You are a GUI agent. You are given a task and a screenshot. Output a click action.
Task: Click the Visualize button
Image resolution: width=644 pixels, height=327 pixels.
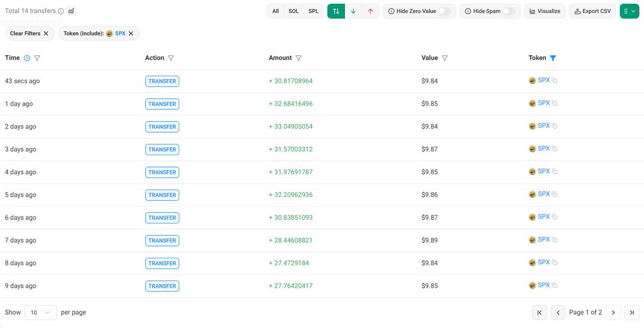click(x=545, y=11)
